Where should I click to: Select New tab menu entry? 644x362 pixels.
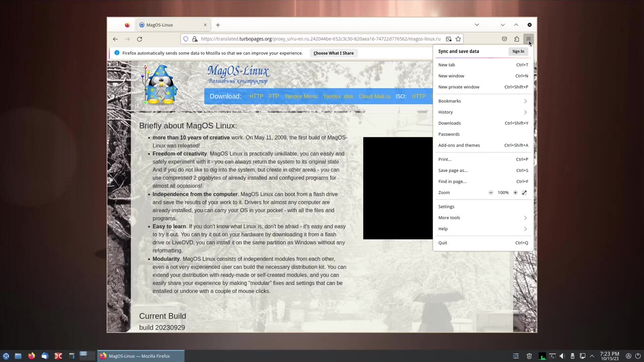point(482,65)
